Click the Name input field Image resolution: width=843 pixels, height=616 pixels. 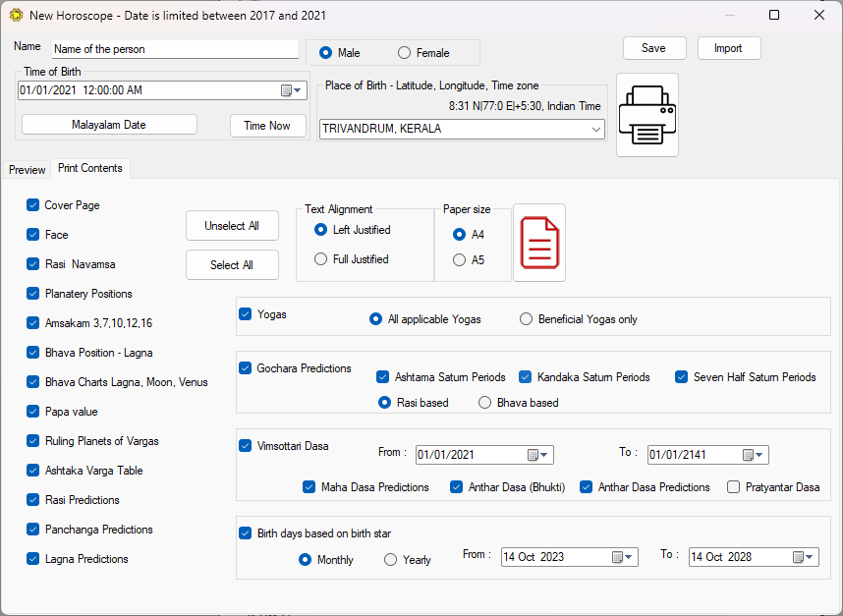point(175,49)
